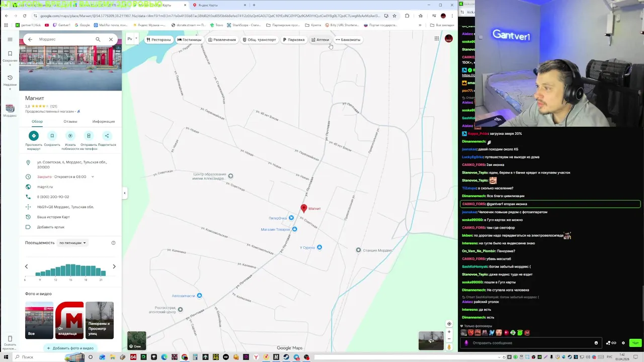Click the Street View pegman icon
This screenshot has width=644, height=362.
pyautogui.click(x=449, y=347)
